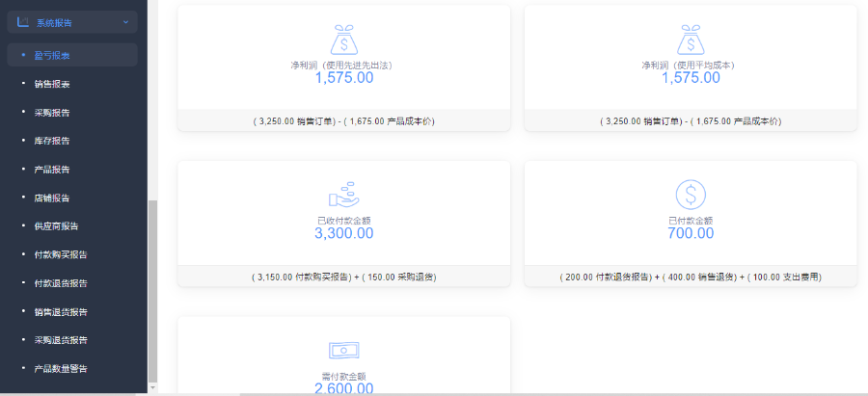Select 产品数量警告 in sidebar
The image size is (868, 396).
(61, 368)
